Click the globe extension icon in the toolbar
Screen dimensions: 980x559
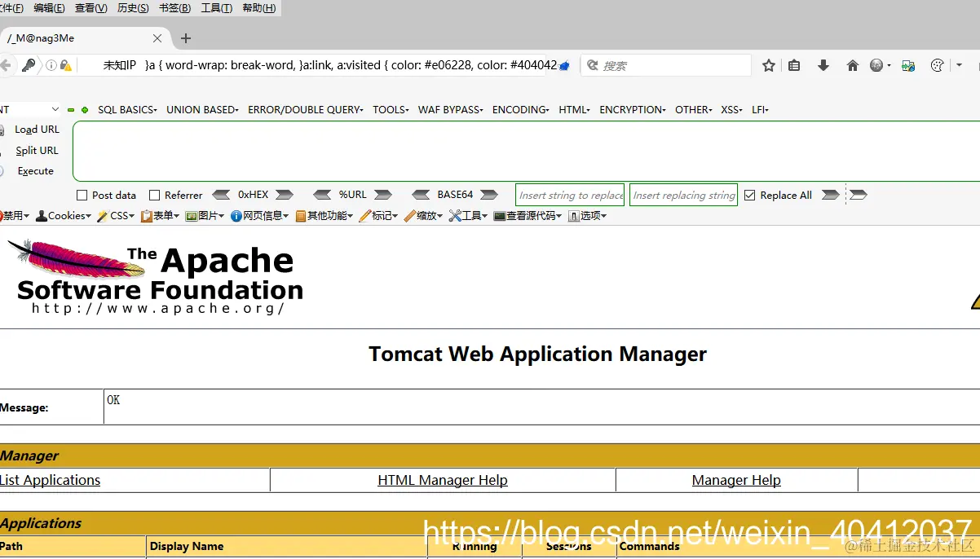pyautogui.click(x=876, y=65)
